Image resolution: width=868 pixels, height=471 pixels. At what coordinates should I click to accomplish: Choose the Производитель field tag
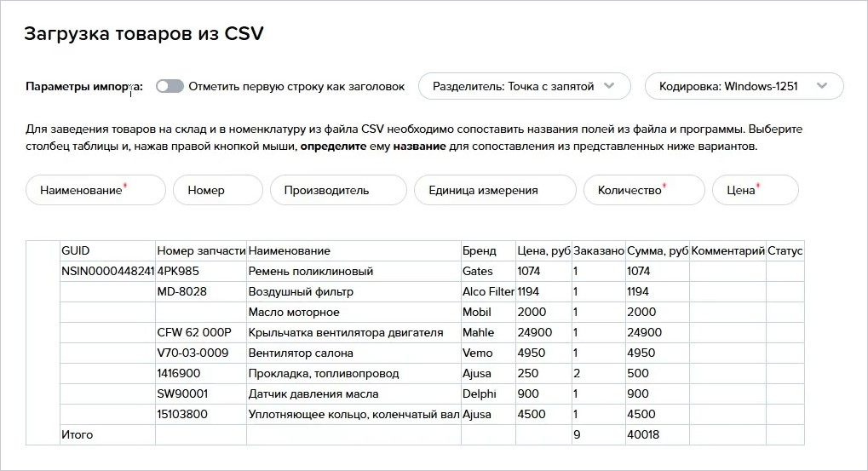(x=338, y=190)
